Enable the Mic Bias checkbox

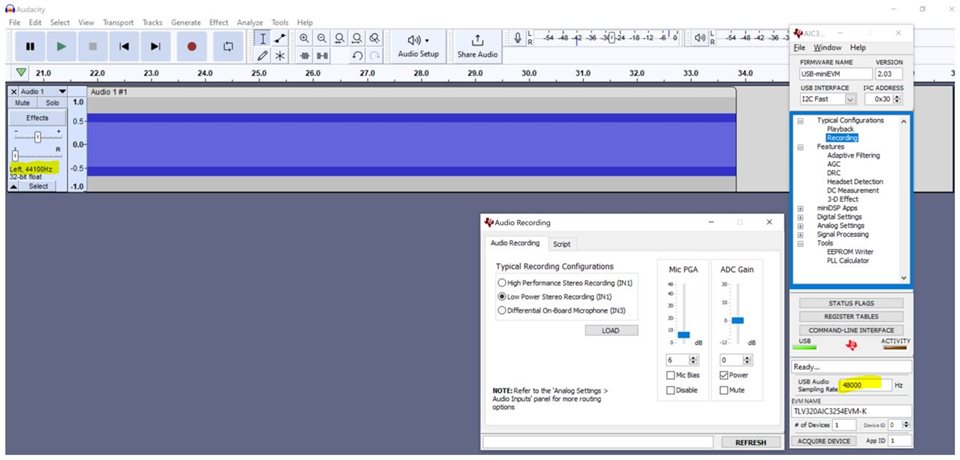pos(670,375)
